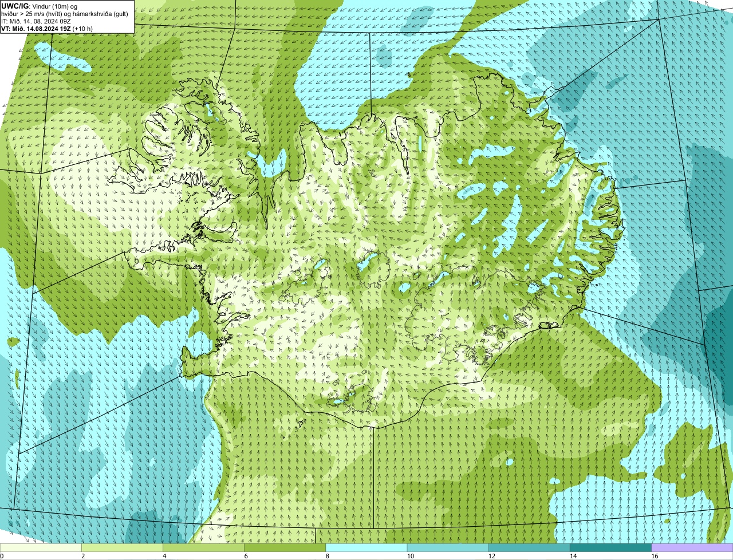The width and height of the screenshot is (733, 560).
Task: Click the legend scale label '6'
Action: 246,556
